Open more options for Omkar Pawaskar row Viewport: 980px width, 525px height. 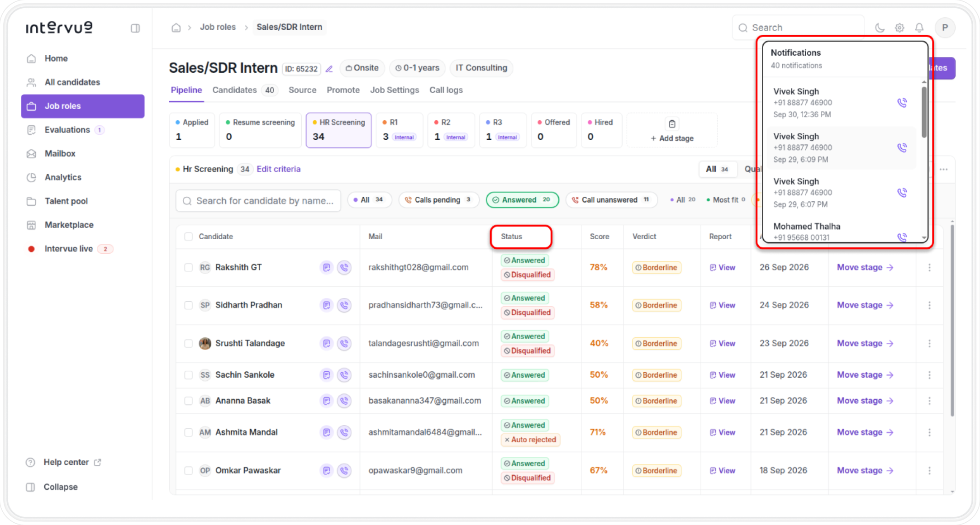coord(929,470)
